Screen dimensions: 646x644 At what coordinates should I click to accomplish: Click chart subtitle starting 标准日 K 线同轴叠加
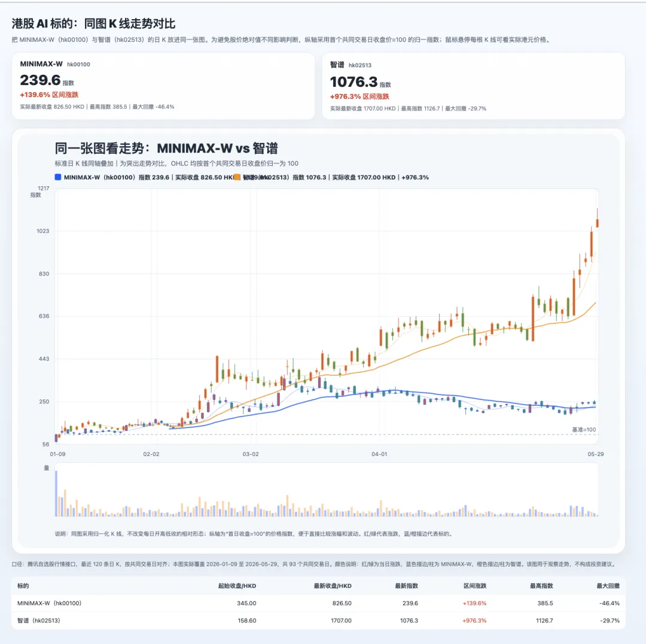[176, 163]
